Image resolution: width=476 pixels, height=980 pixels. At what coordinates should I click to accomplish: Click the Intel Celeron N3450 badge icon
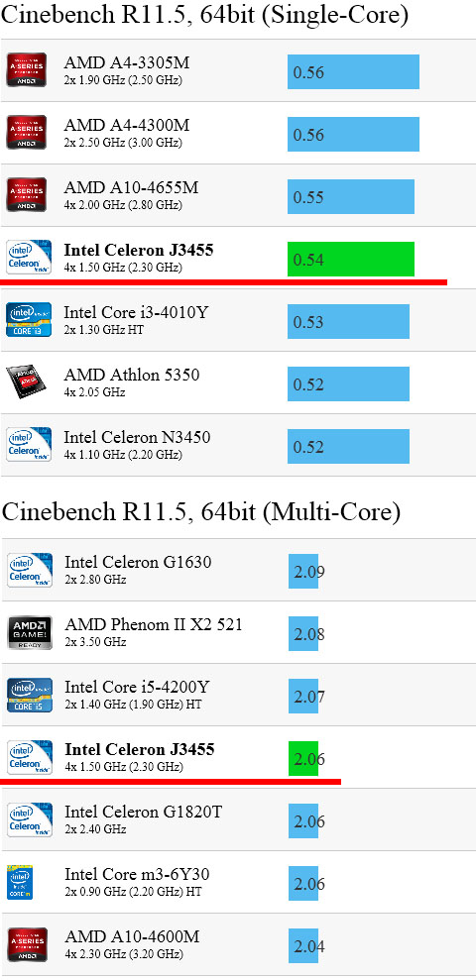(x=29, y=444)
